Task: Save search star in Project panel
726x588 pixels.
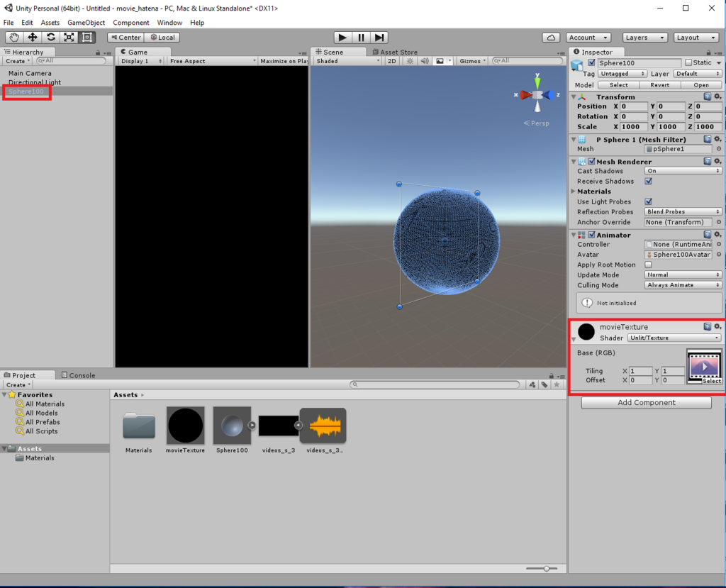Action: pos(557,384)
